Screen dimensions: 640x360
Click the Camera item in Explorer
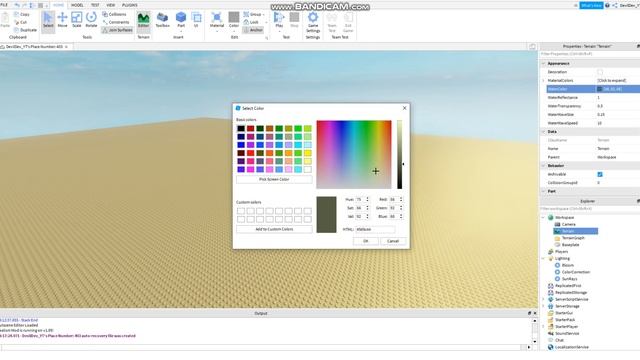568,224
